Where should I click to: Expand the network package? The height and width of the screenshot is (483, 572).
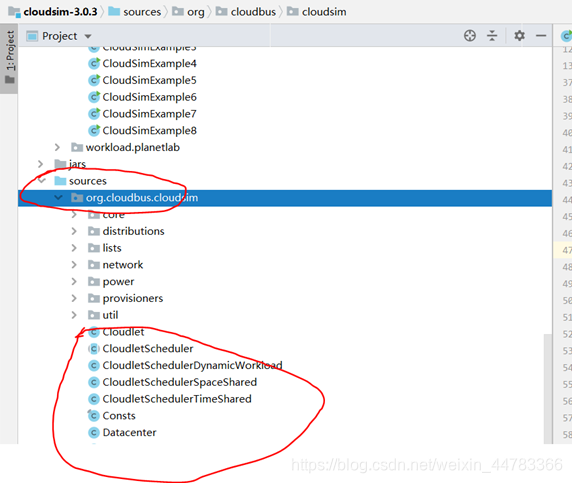click(74, 265)
